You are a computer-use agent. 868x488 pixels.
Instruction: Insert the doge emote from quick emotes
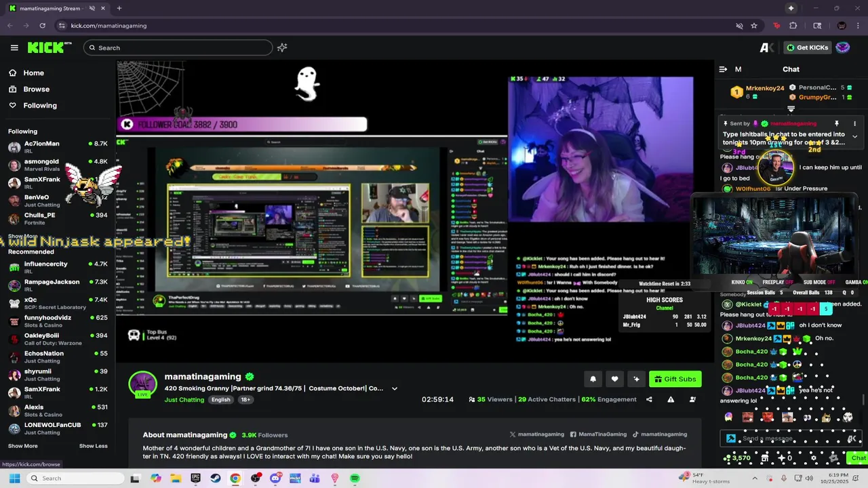(x=826, y=418)
